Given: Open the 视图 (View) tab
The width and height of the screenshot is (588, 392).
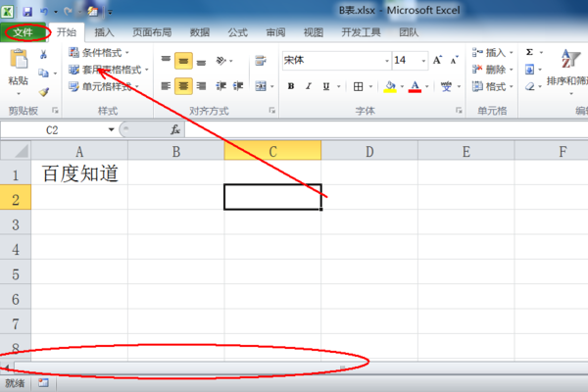Looking at the screenshot, I should (x=314, y=32).
